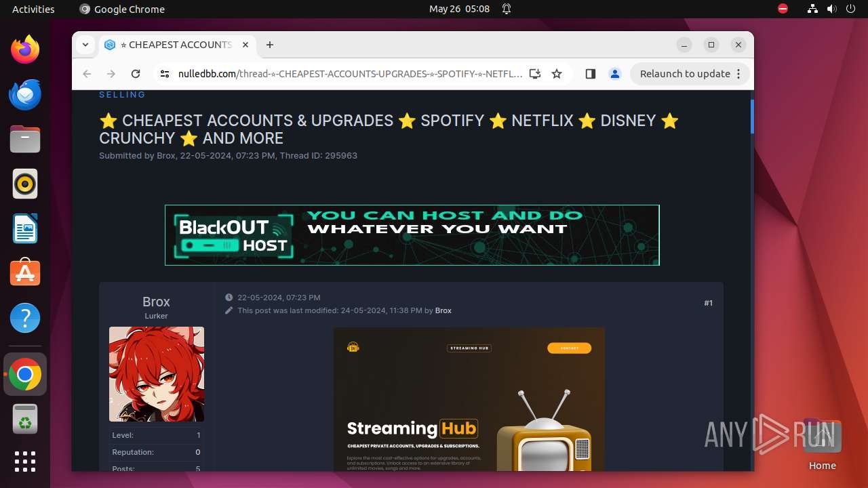Image resolution: width=868 pixels, height=488 pixels.
Task: Open the power menu icon
Action: (x=851, y=9)
